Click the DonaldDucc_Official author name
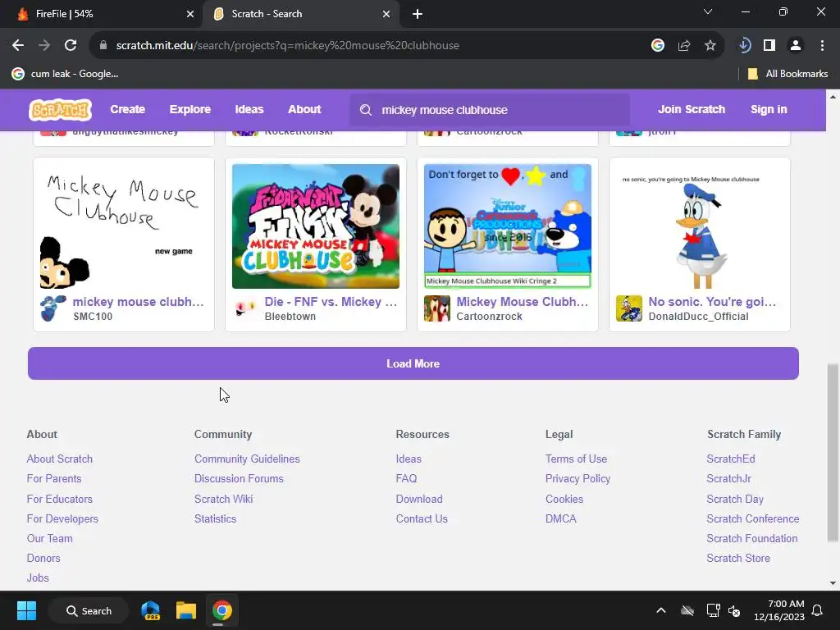This screenshot has width=840, height=630. coord(699,317)
